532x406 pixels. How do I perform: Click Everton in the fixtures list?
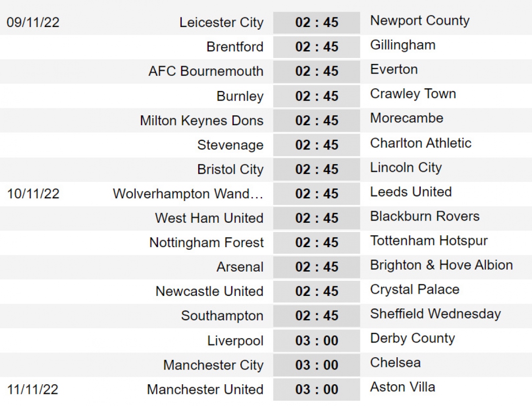(x=394, y=70)
